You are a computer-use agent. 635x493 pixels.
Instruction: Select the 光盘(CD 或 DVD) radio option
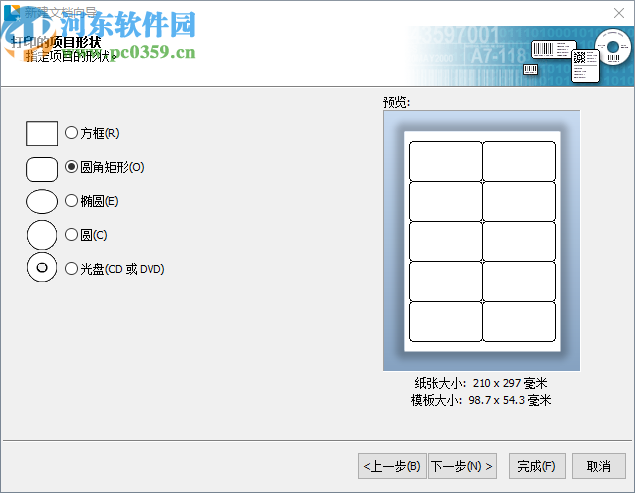pos(115,269)
